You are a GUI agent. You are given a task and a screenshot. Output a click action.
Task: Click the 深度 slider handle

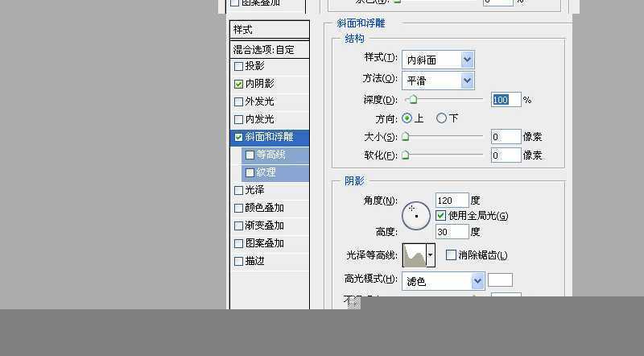click(413, 100)
